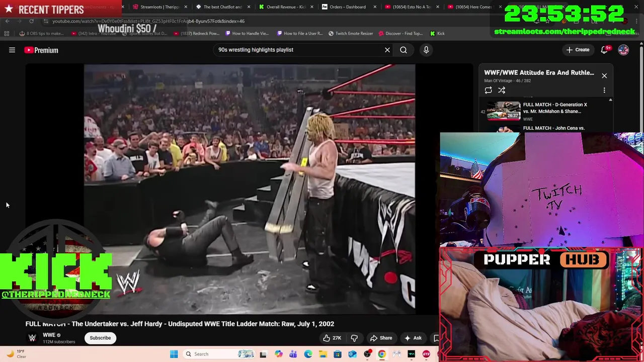644x362 pixels.
Task: Switch to Chrome on taskbar
Action: tap(382, 354)
